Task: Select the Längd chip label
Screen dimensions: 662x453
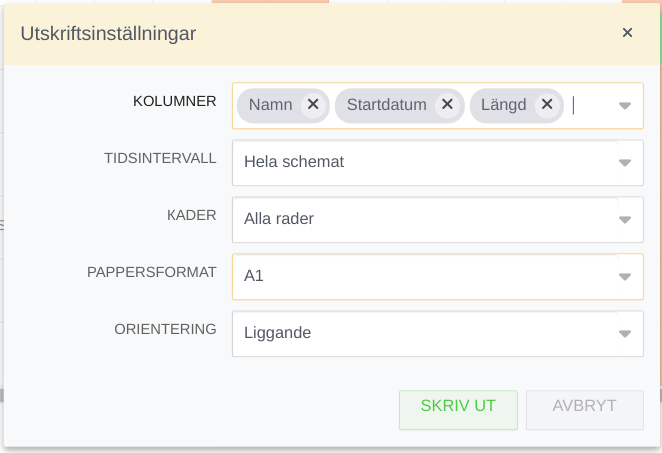Action: pos(503,105)
